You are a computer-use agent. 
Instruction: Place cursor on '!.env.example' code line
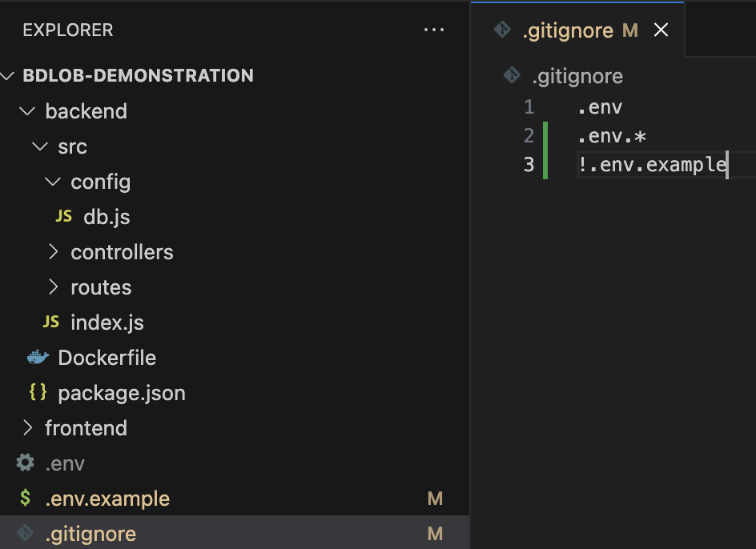(x=653, y=165)
